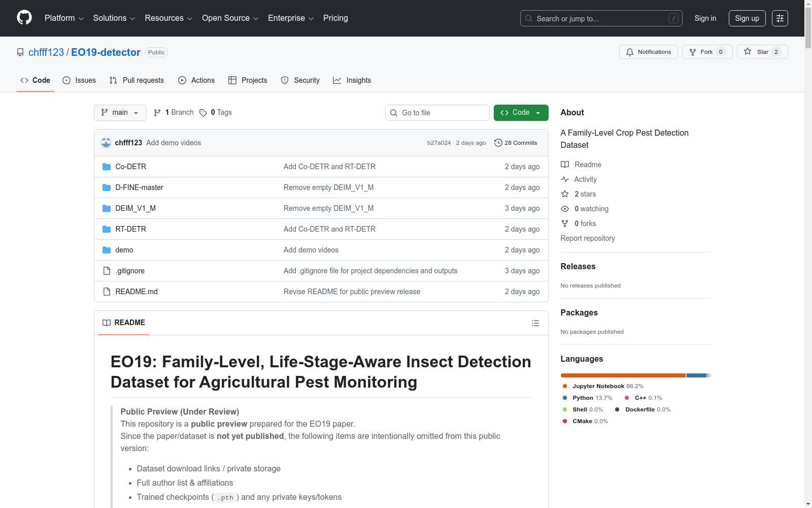Click the Insights graph icon
812x508 pixels.
[x=337, y=80]
